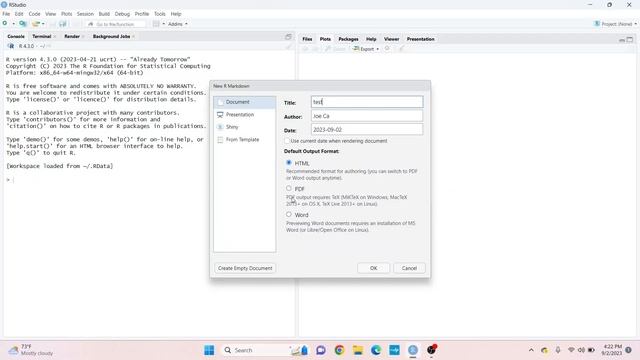Click the next plot arrow icon
Screen dimensions: 640x360
[x=315, y=49]
